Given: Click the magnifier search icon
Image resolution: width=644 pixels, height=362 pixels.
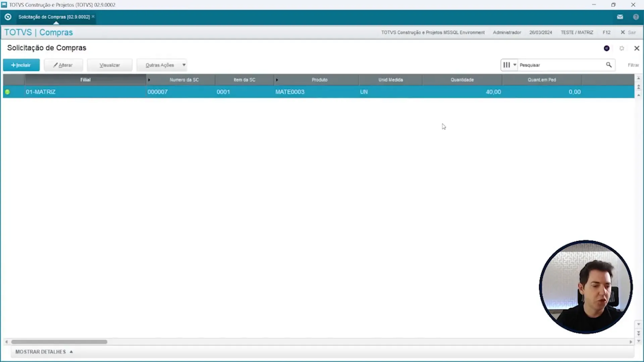Looking at the screenshot, I should pos(608,65).
